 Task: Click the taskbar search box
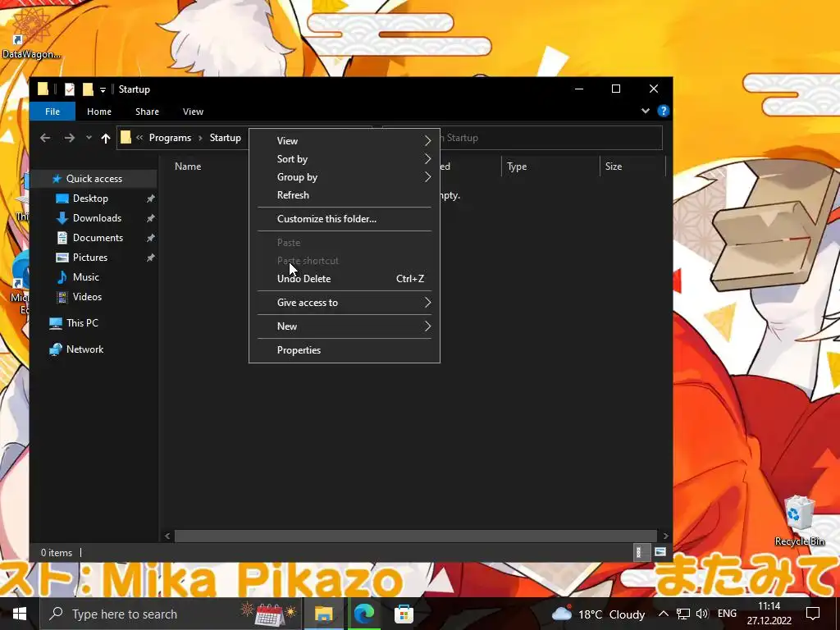tap(171, 614)
